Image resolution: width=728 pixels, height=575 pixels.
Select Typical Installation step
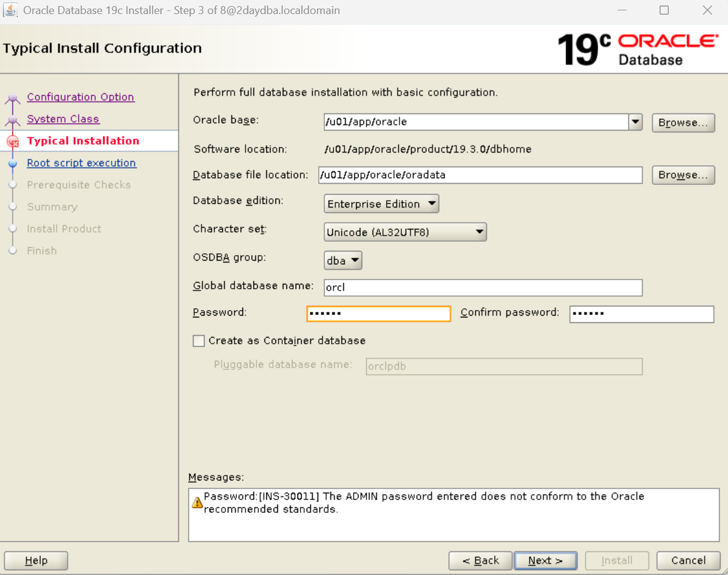click(x=82, y=140)
